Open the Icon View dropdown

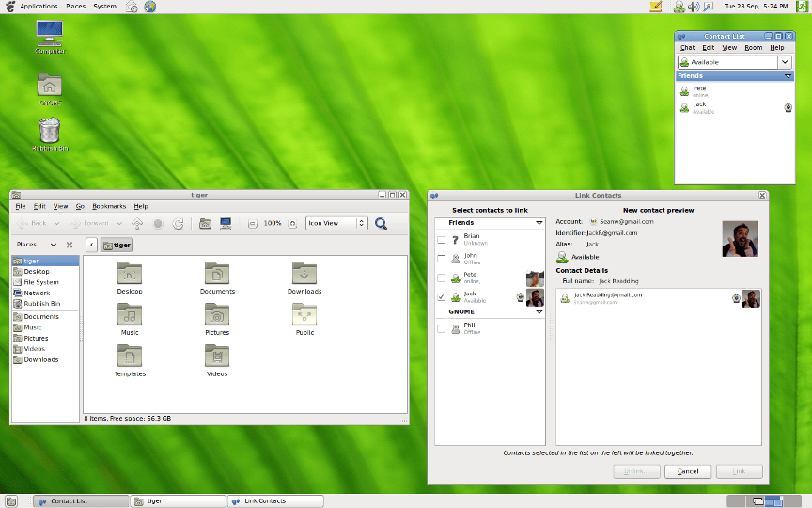pos(336,223)
